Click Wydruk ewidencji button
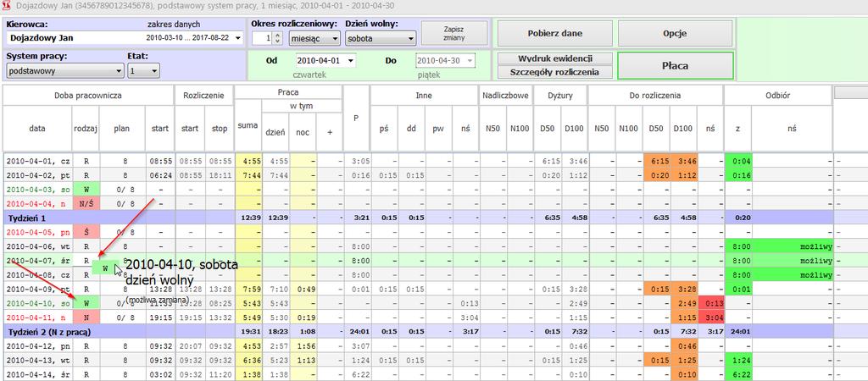Screen dimensions: 868x381 [x=555, y=58]
